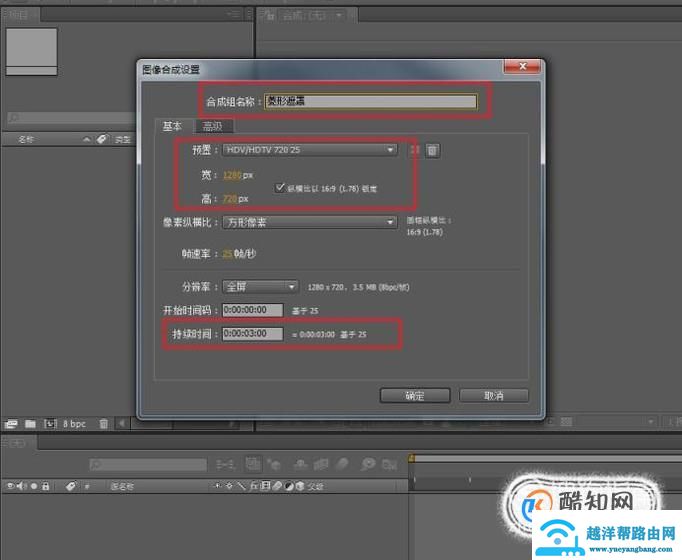Click the new composition icon beside 8 bpc
This screenshot has height=560, width=682.
click(x=50, y=423)
